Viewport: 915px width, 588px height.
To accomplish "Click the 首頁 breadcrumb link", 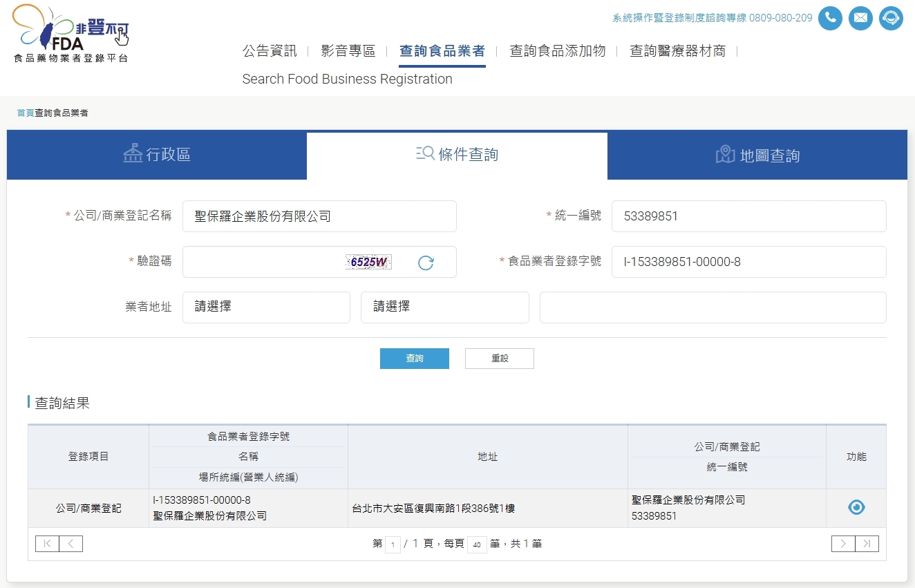I will (x=26, y=113).
